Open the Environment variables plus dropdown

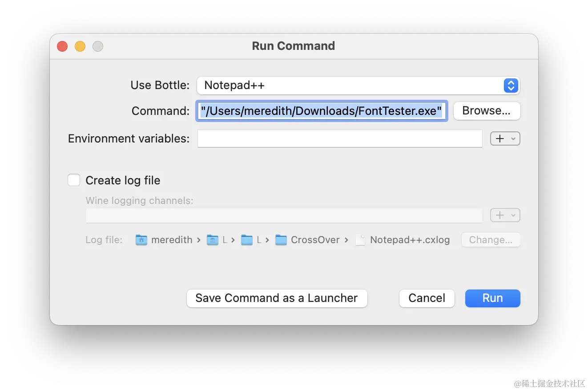point(505,138)
